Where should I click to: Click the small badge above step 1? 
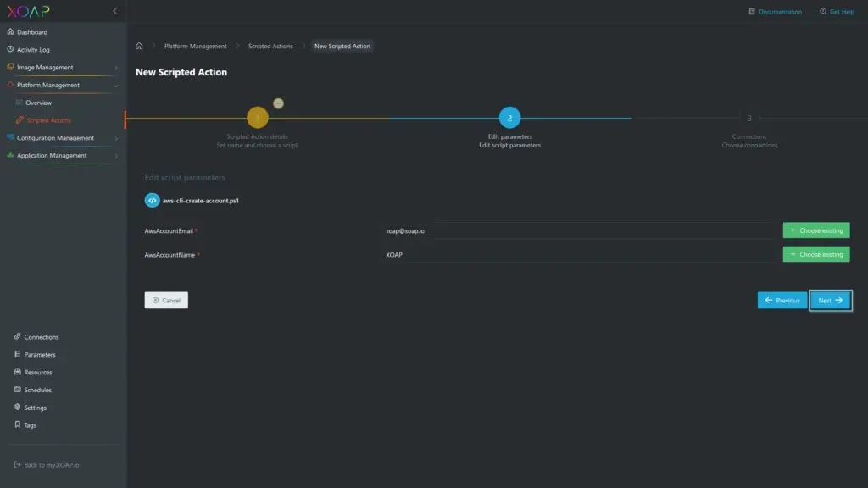tap(278, 103)
